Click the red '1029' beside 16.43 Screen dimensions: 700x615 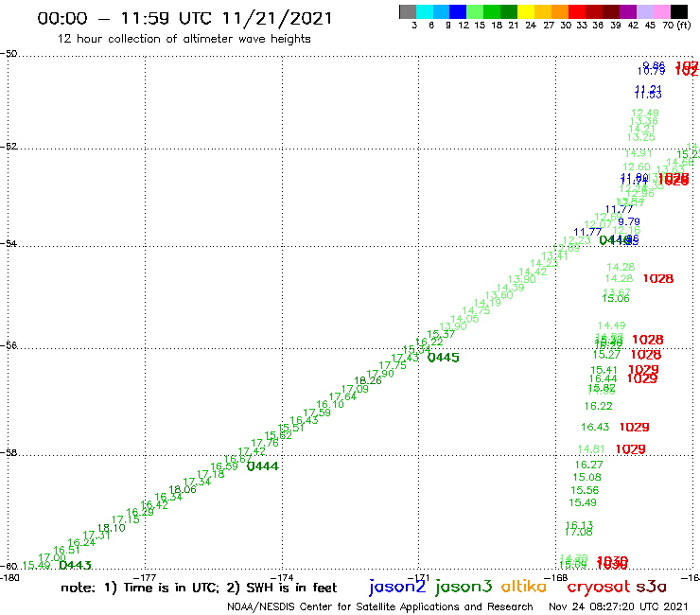pyautogui.click(x=635, y=427)
